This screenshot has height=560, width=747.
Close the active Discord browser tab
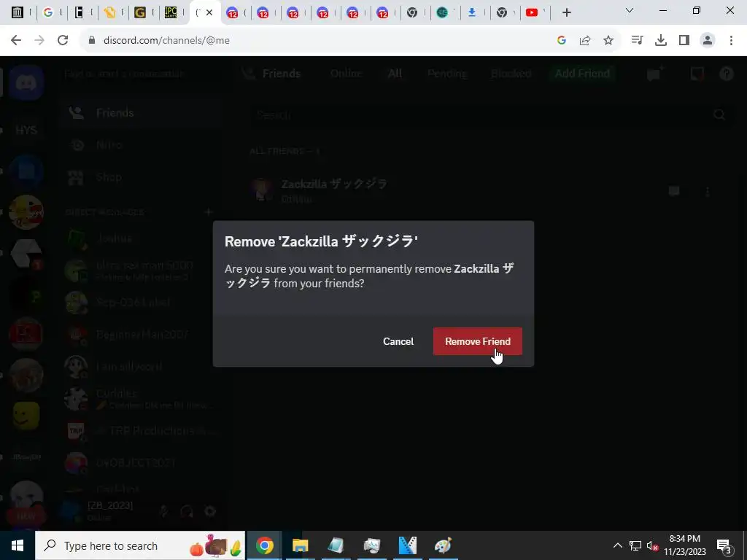(x=209, y=12)
